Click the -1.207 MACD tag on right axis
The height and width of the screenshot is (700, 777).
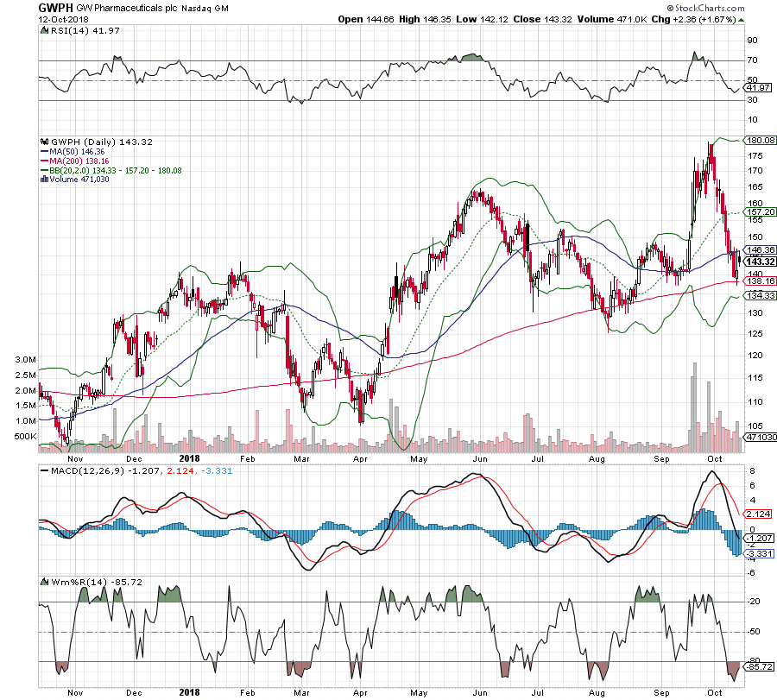click(760, 539)
